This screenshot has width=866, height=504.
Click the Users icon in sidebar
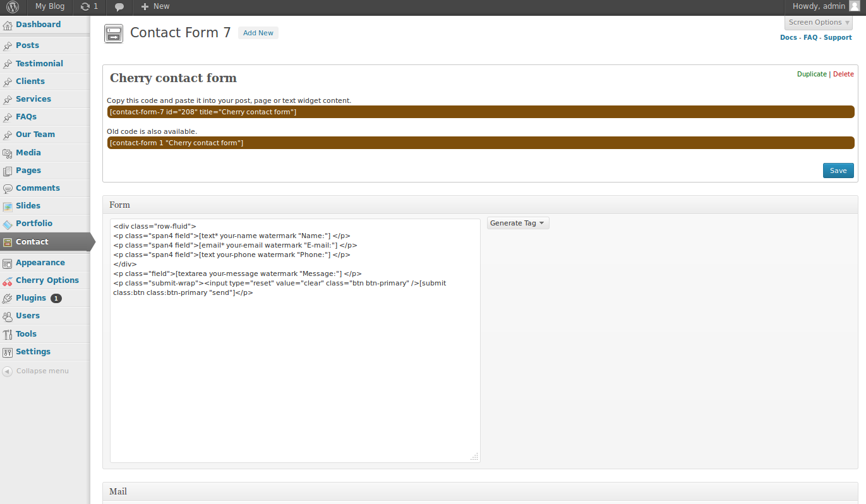tap(8, 316)
